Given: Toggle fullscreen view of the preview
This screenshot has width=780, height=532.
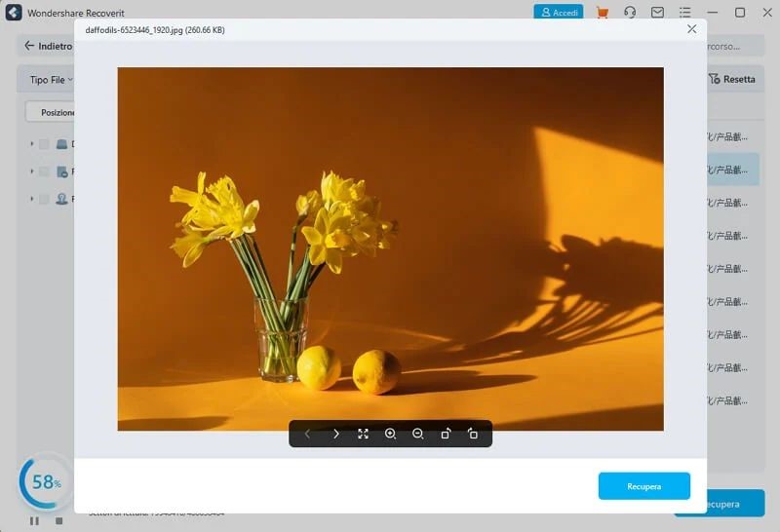Looking at the screenshot, I should coord(363,434).
